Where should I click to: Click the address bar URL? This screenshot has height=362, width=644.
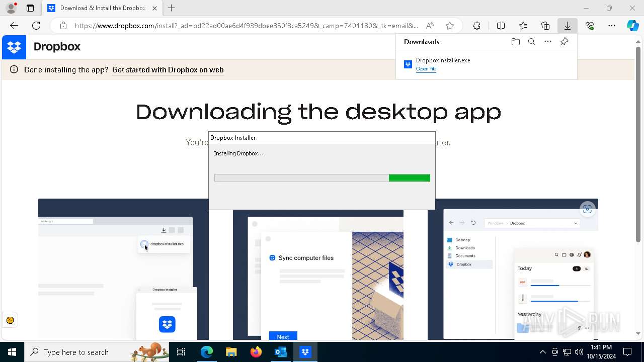246,26
